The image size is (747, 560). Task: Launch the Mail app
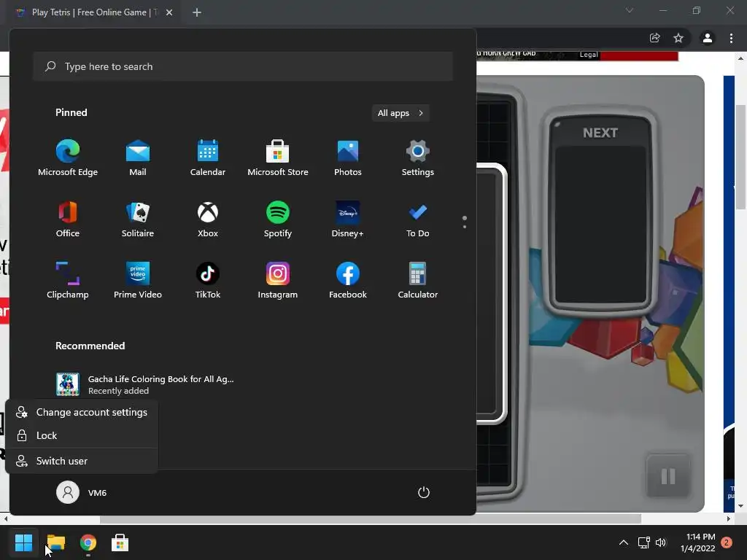click(138, 158)
